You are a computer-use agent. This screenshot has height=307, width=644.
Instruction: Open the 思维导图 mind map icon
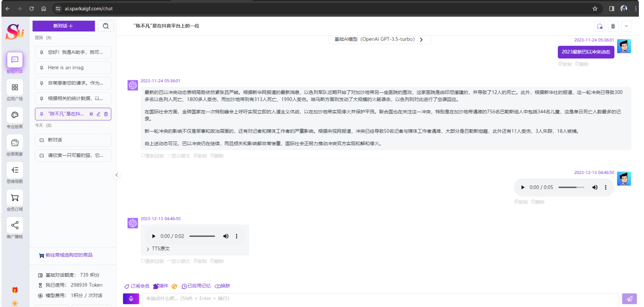click(15, 170)
